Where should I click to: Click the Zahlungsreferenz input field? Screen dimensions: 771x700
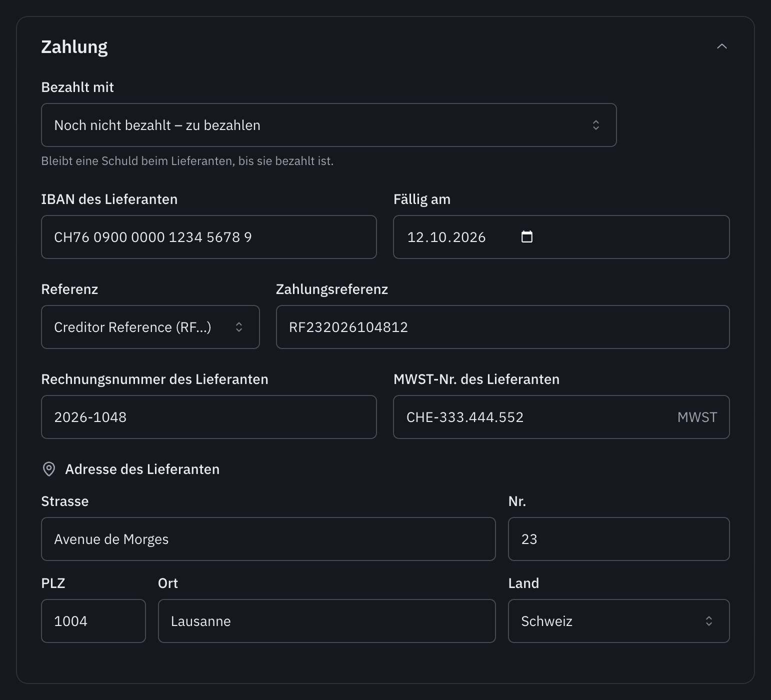coord(502,327)
